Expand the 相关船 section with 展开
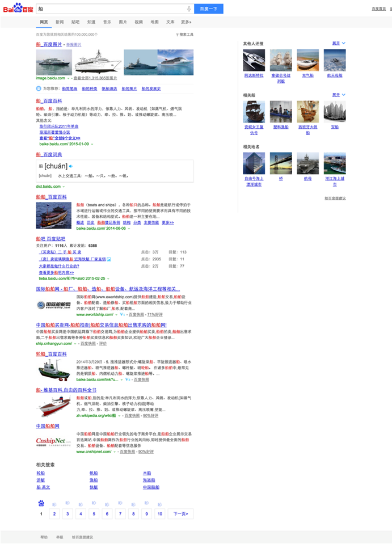The height and width of the screenshot is (544, 392). [339, 95]
